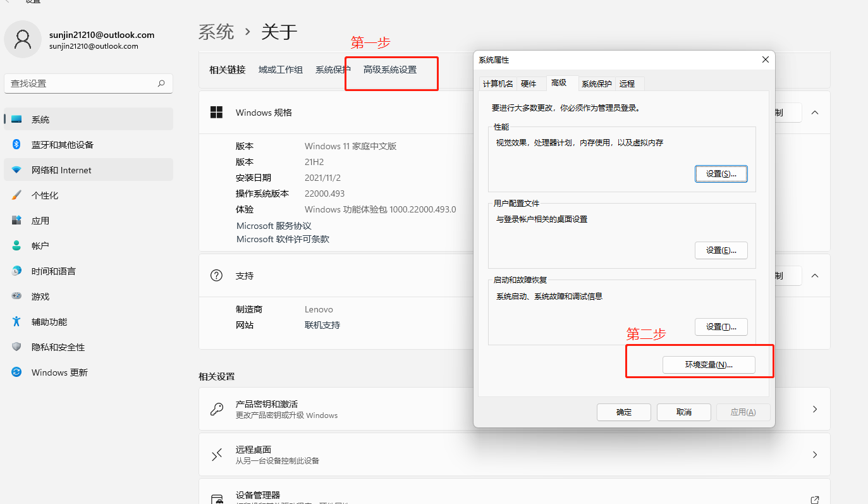The height and width of the screenshot is (504, 868).
Task: Confirm with the 确定 button
Action: (x=624, y=412)
